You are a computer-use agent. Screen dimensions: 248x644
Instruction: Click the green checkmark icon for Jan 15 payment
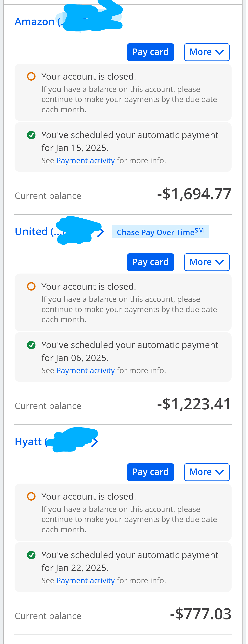click(x=31, y=135)
